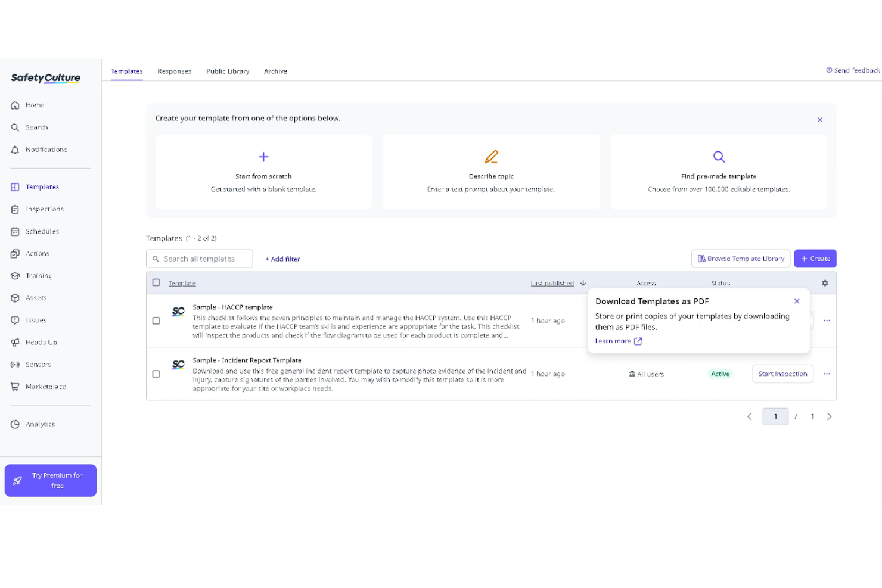Select the Search icon in the sidebar
Image resolution: width=882 pixels, height=588 pixels.
tap(37, 127)
